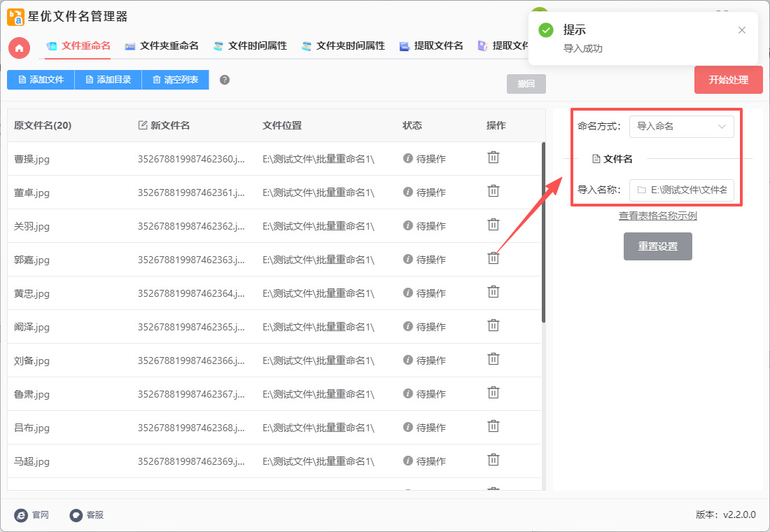Image resolution: width=770 pixels, height=532 pixels.
Task: Open the 文件时间属性 tab
Action: (250, 46)
